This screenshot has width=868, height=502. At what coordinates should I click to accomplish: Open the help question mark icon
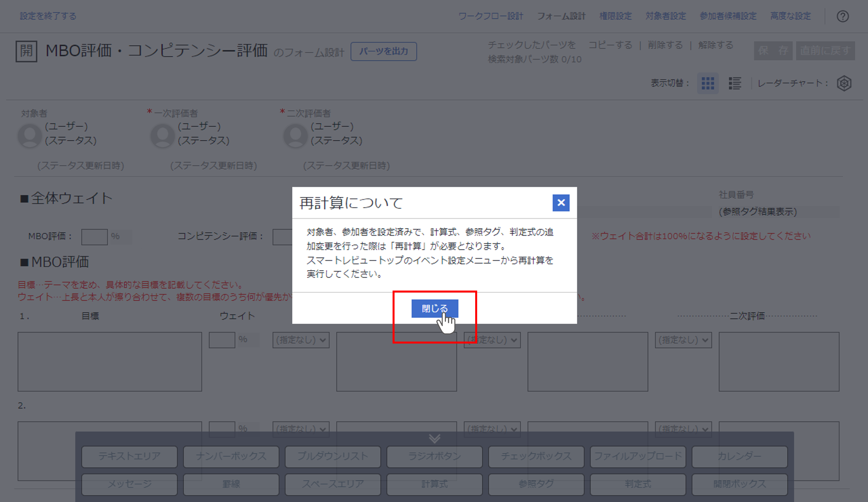[843, 16]
